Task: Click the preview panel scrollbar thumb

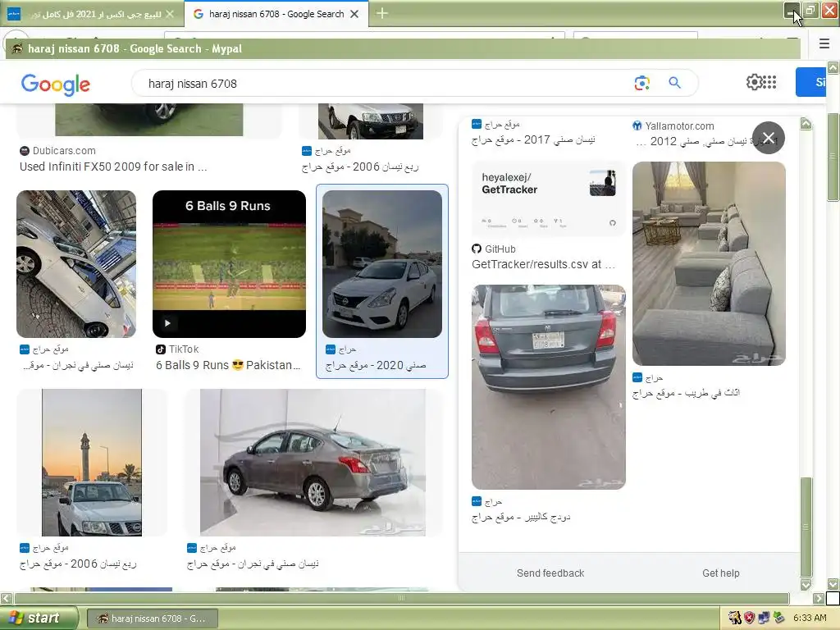Action: [x=806, y=527]
